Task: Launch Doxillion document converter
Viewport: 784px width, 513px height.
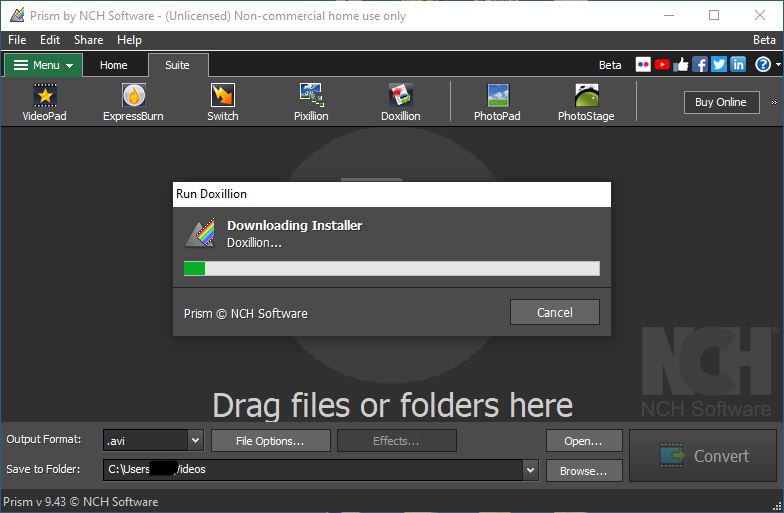Action: (400, 102)
